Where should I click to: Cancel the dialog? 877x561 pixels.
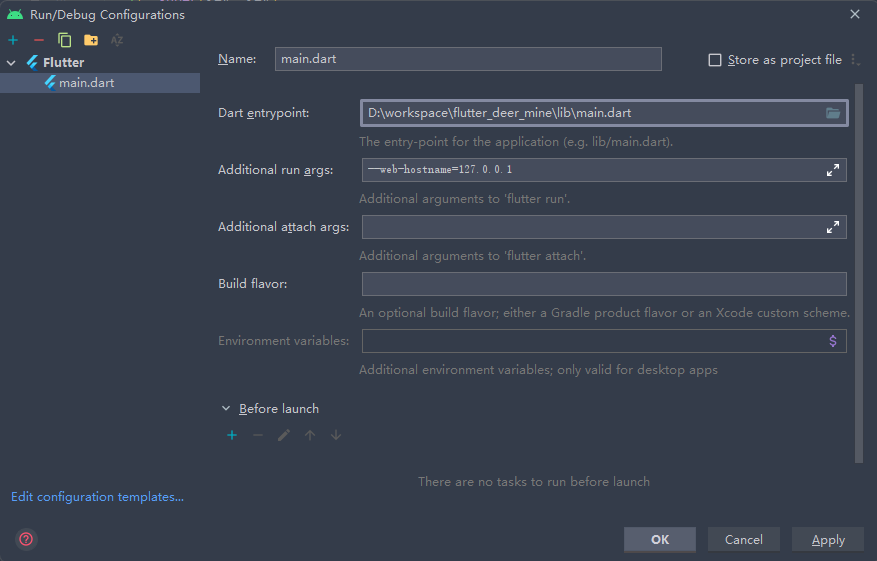coord(744,540)
